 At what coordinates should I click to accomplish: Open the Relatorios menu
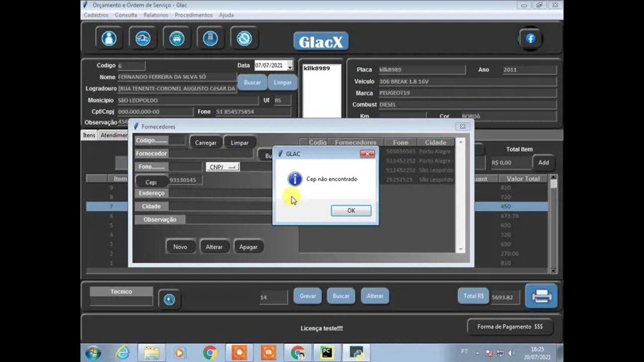(156, 15)
